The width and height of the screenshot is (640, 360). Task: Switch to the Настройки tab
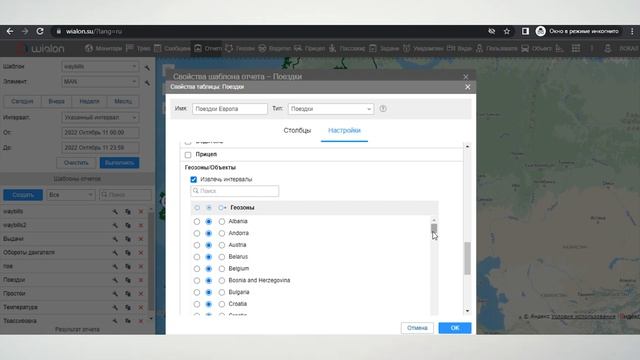pyautogui.click(x=344, y=131)
